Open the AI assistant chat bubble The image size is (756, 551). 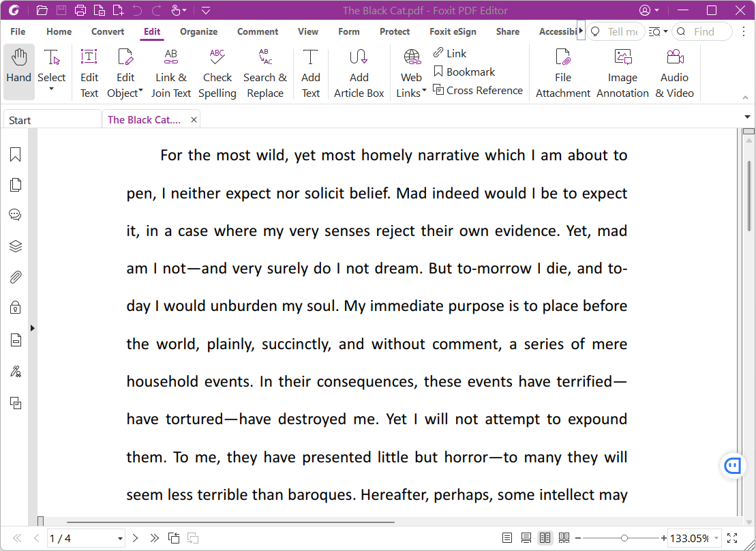click(732, 466)
